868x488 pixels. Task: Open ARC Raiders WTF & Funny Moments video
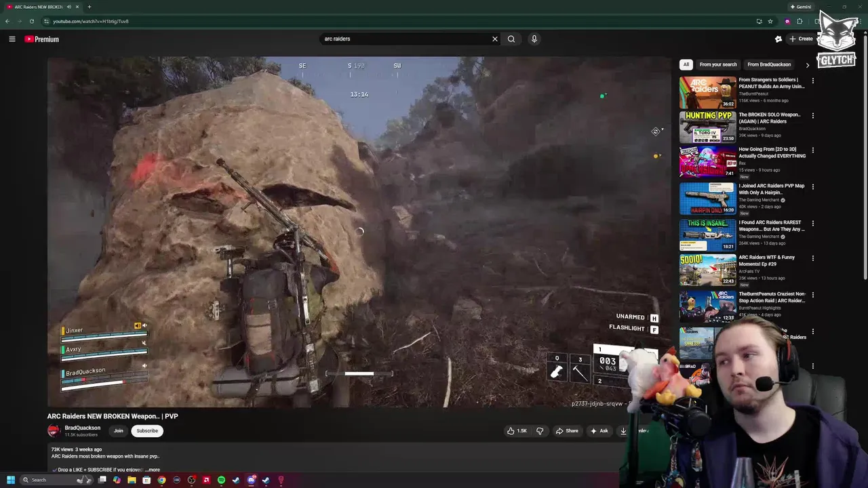[707, 270]
